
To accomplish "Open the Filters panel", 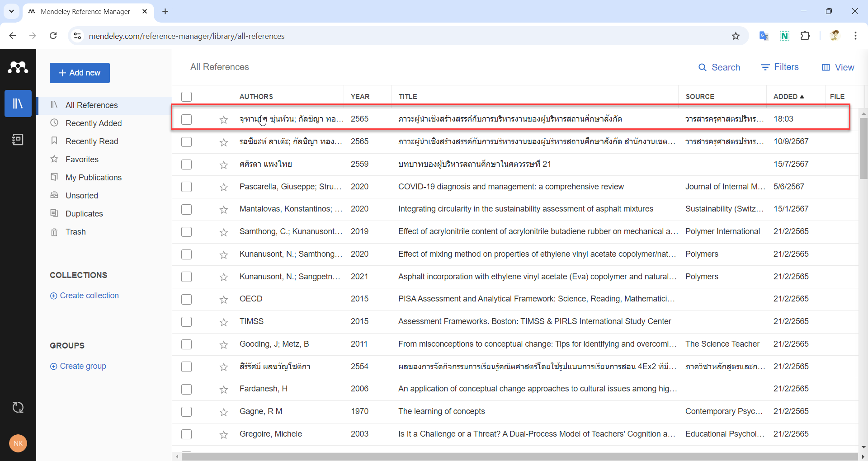I will tap(780, 67).
